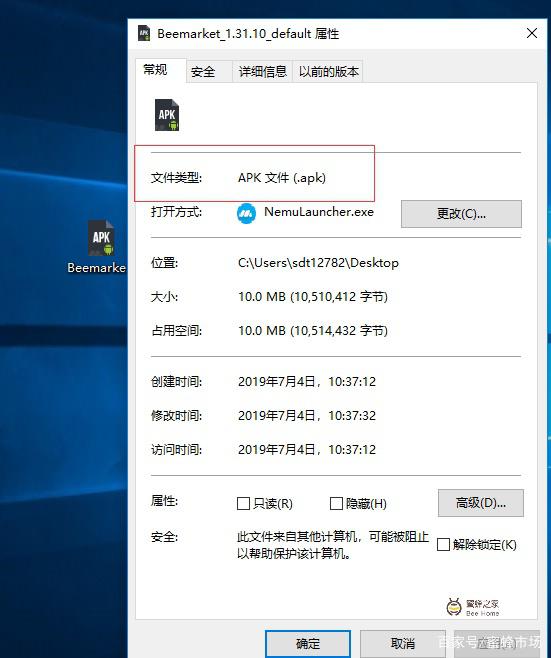Click the 取消 cancel button
The height and width of the screenshot is (658, 551).
402,643
